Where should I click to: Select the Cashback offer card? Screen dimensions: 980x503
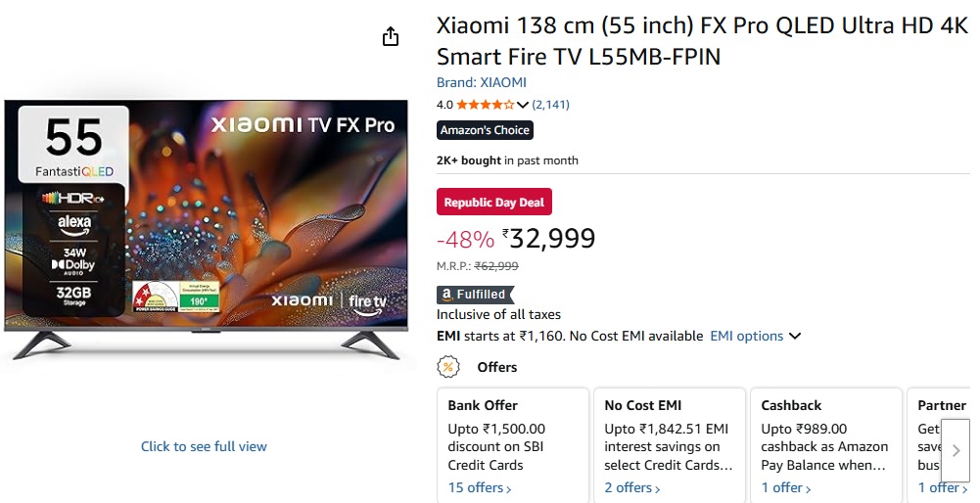[825, 444]
